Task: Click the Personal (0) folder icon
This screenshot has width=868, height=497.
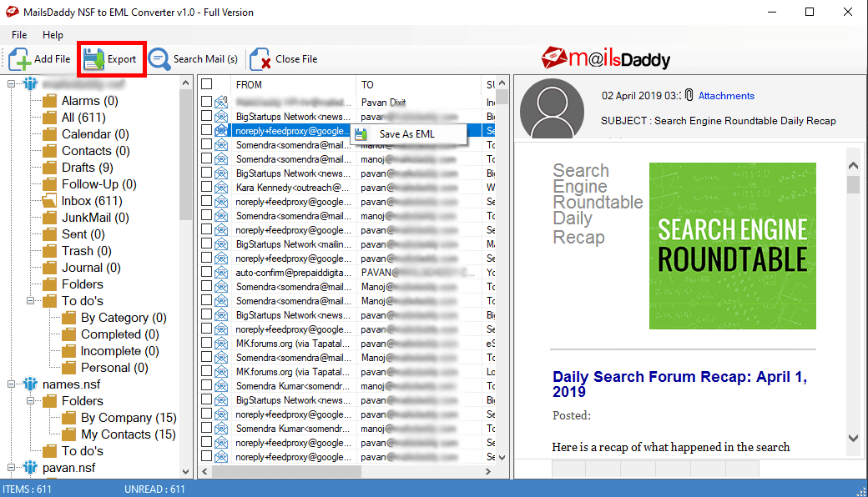Action: pyautogui.click(x=69, y=368)
